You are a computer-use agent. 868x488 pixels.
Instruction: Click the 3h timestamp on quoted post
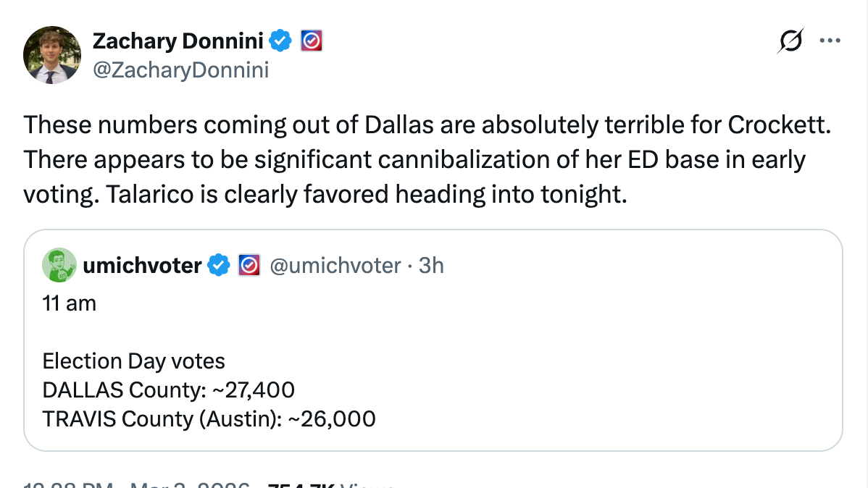pos(431,266)
